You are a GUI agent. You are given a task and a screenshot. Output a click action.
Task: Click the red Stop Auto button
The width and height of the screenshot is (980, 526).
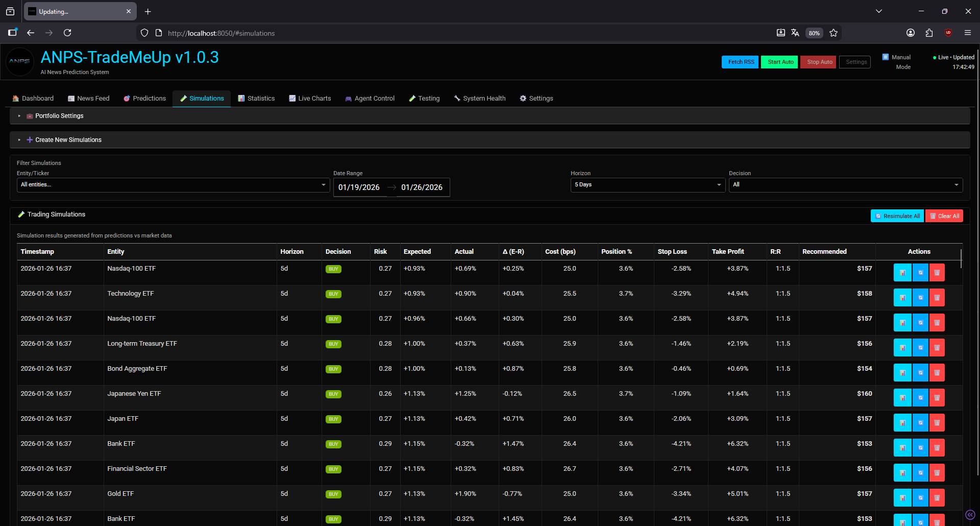point(818,62)
